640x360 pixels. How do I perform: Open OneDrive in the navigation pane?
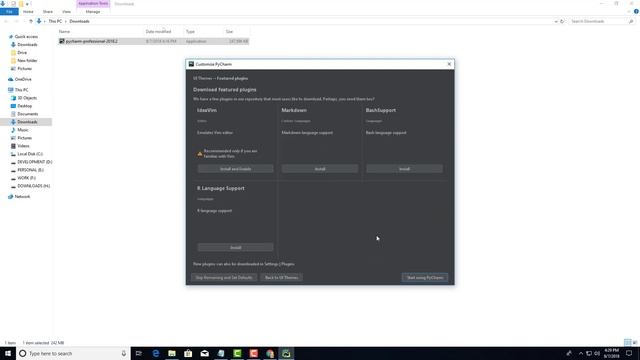pyautogui.click(x=23, y=79)
